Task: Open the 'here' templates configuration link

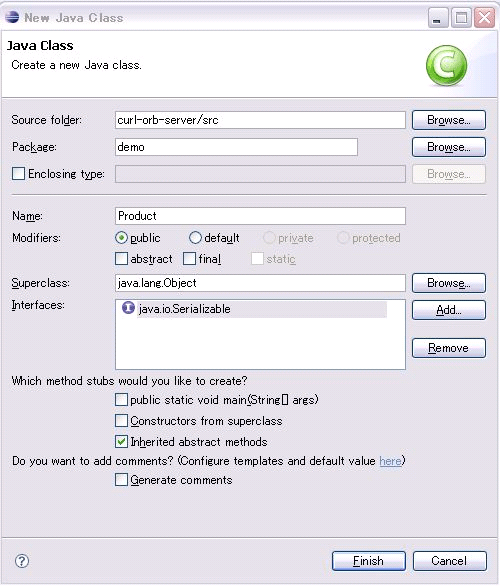Action: click(x=390, y=461)
